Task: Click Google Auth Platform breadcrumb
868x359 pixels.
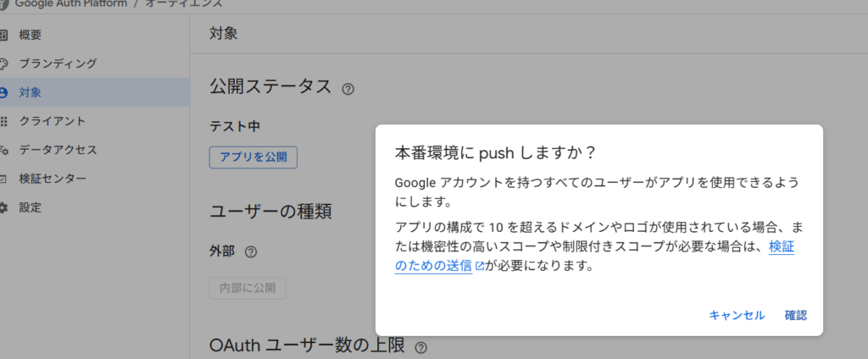Action: coord(72,3)
